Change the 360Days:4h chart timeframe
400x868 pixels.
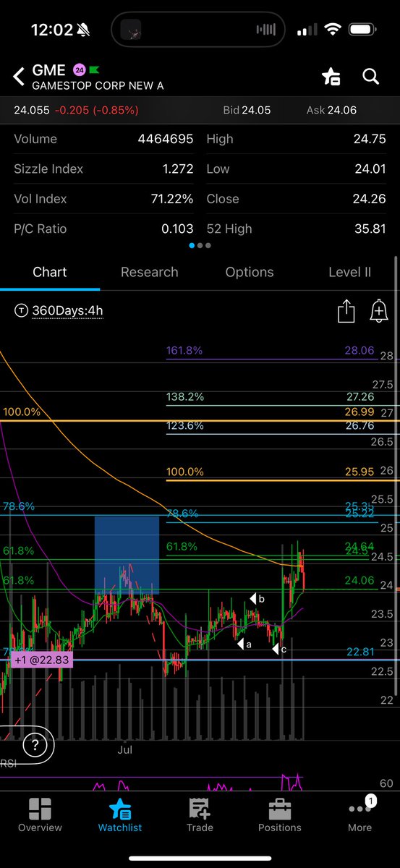click(x=59, y=311)
